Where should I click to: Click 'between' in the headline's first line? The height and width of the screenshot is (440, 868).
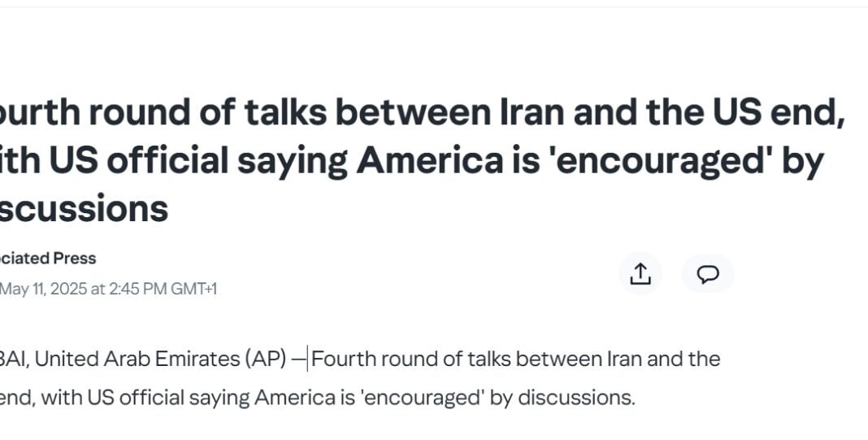point(413,112)
